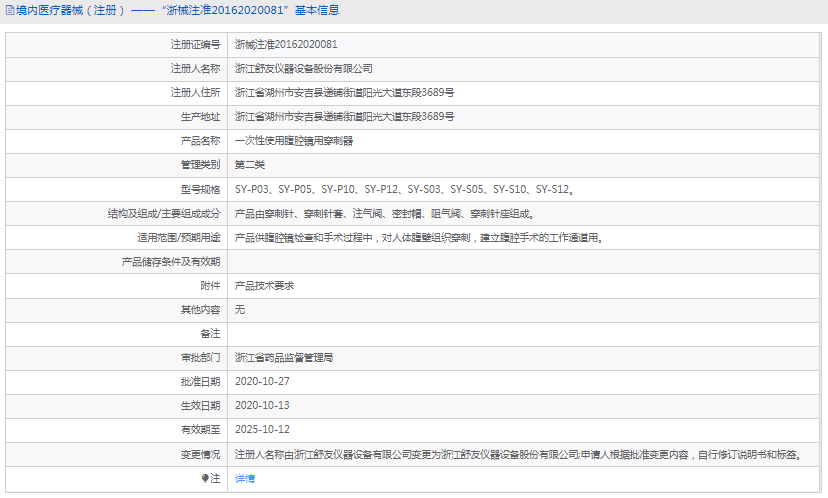828x498 pixels.
Task: Click the 变更情况 row label
Action: 201,455
